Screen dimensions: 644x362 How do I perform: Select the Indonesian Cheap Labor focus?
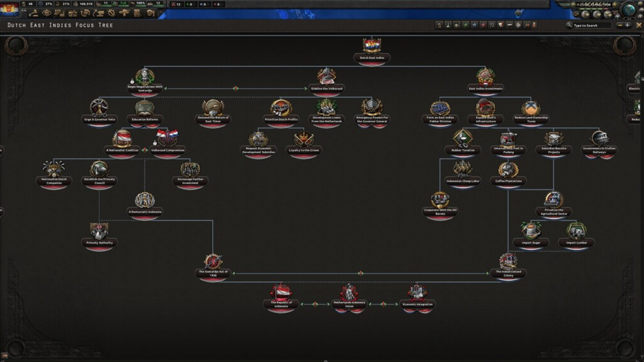pos(462,174)
